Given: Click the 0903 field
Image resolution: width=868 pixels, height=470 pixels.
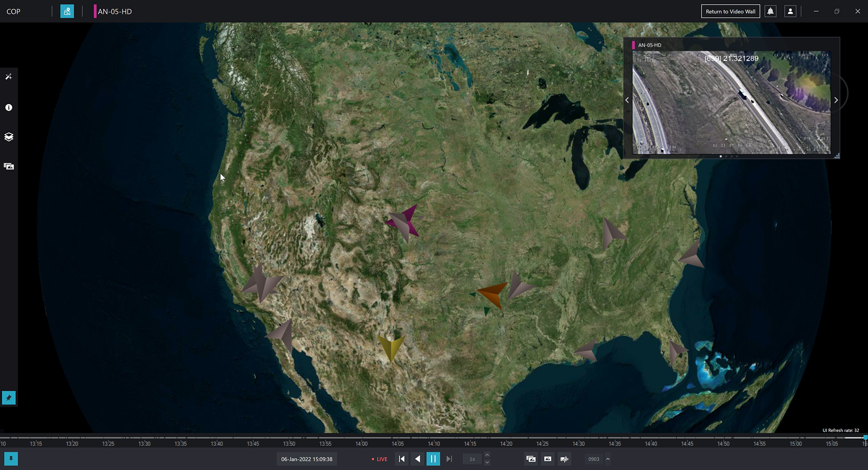Looking at the screenshot, I should [594, 459].
